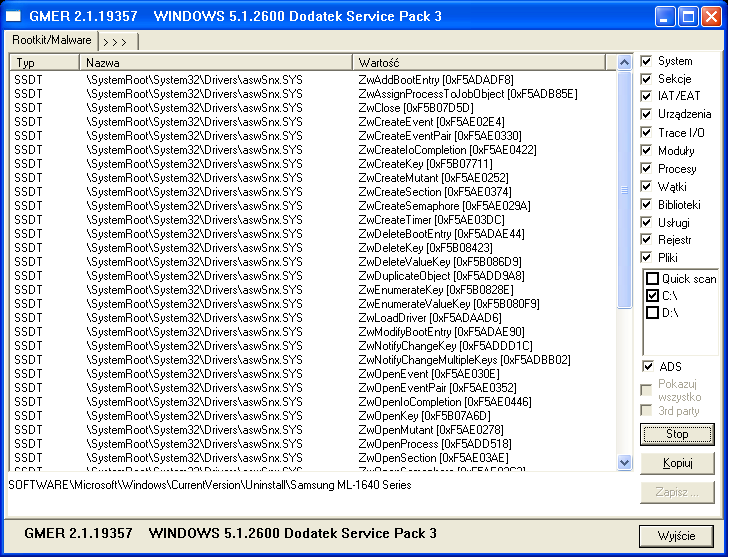The width and height of the screenshot is (729, 558).
Task: Open the >>> tab
Action: tap(118, 42)
